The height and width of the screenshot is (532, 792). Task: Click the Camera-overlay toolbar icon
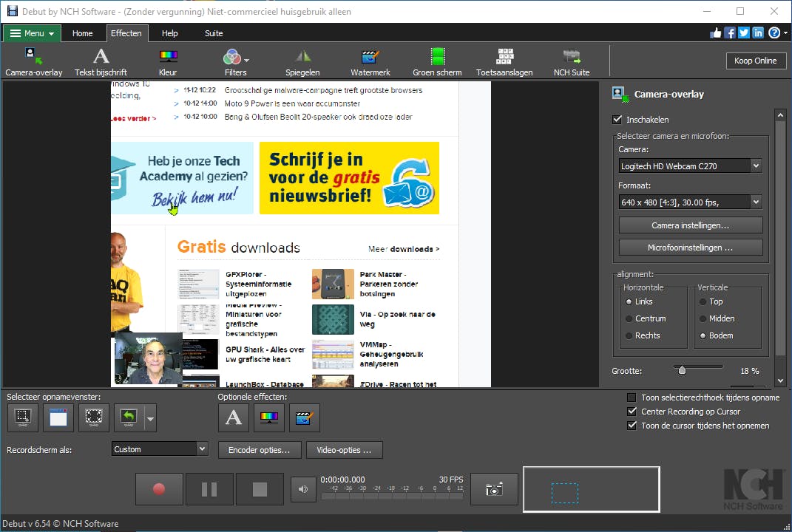[33, 61]
